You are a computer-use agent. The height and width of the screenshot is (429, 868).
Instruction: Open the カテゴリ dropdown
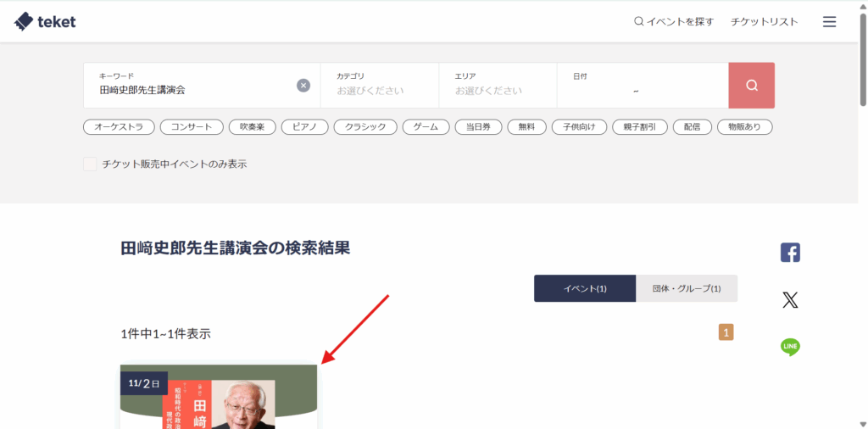[379, 85]
